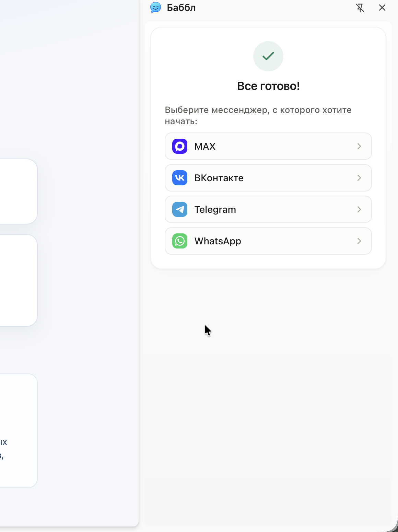The width and height of the screenshot is (398, 532).
Task: Unpin the Баббл side panel
Action: click(x=360, y=8)
